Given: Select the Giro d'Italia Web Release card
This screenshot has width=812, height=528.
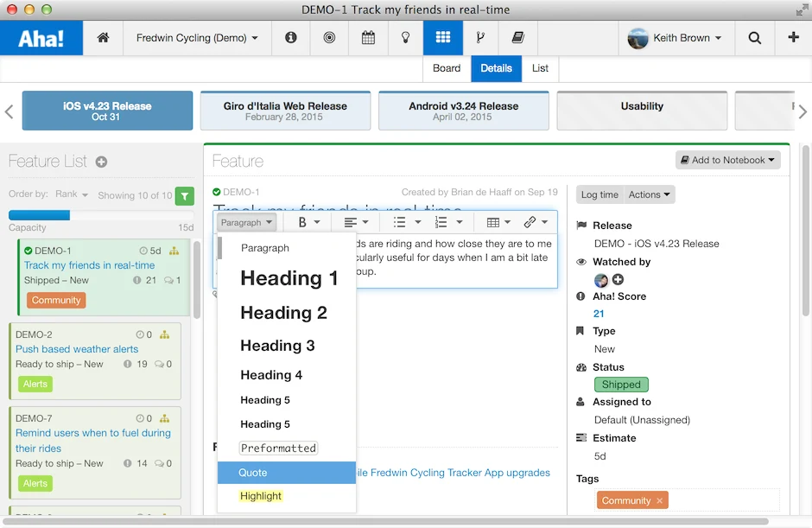Looking at the screenshot, I should (x=285, y=111).
